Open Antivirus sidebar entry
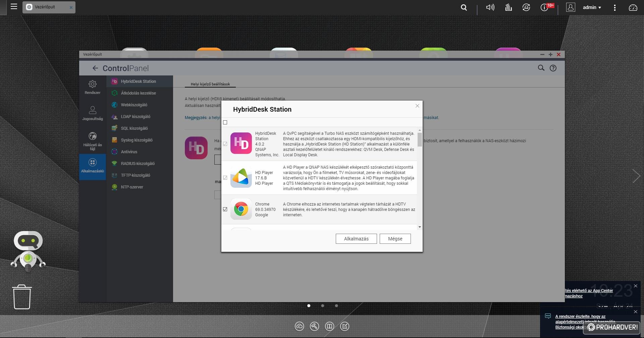 click(x=140, y=152)
